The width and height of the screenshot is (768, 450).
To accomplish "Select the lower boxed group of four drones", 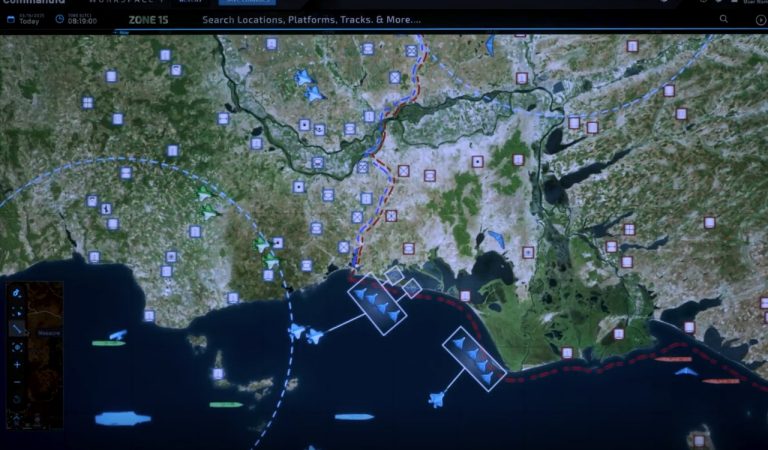I will (x=473, y=358).
